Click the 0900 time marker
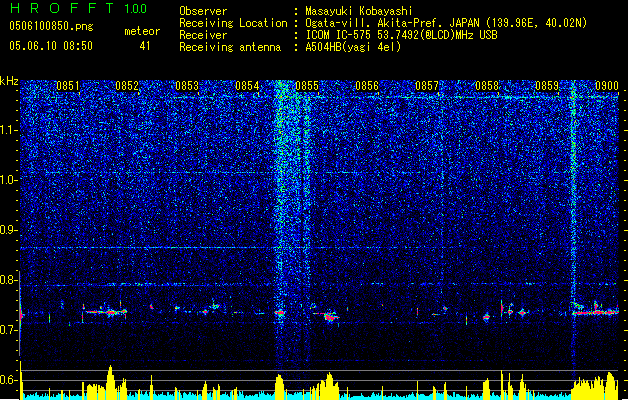 click(607, 86)
